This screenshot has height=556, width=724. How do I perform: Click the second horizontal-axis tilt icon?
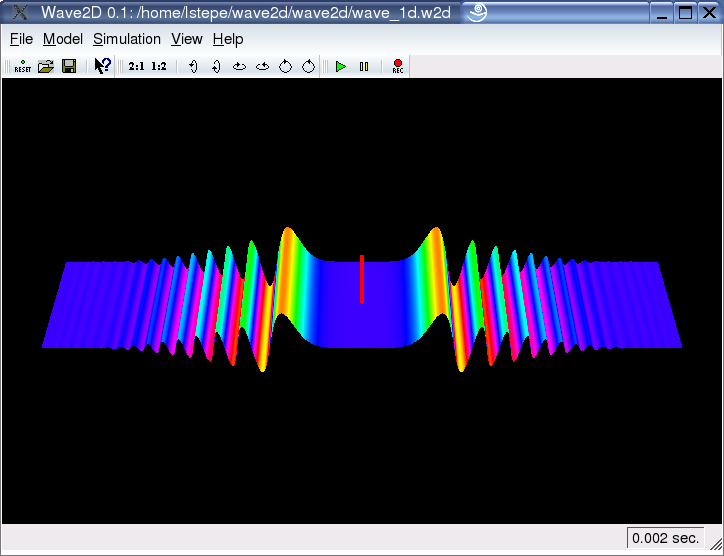(262, 67)
